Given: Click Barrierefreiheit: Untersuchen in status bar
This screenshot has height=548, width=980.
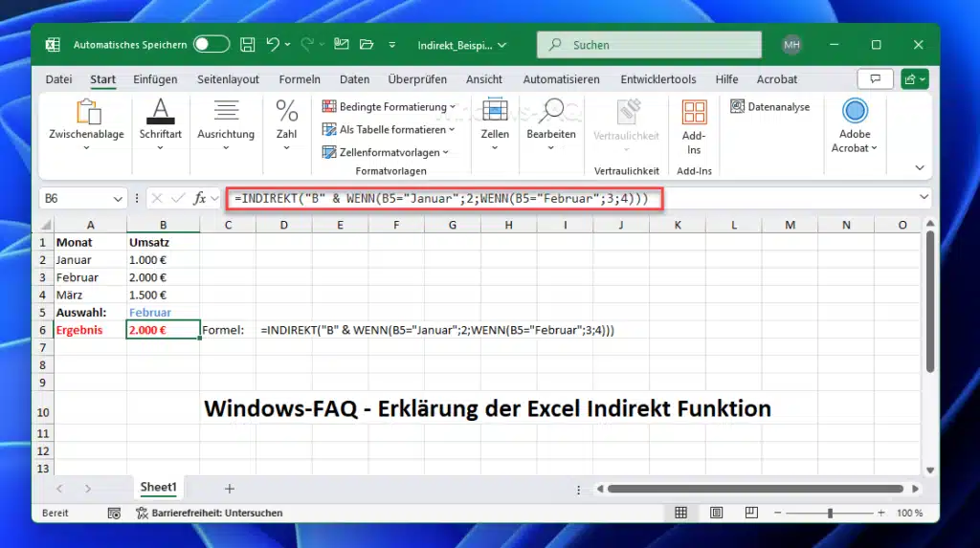Looking at the screenshot, I should pos(210,513).
